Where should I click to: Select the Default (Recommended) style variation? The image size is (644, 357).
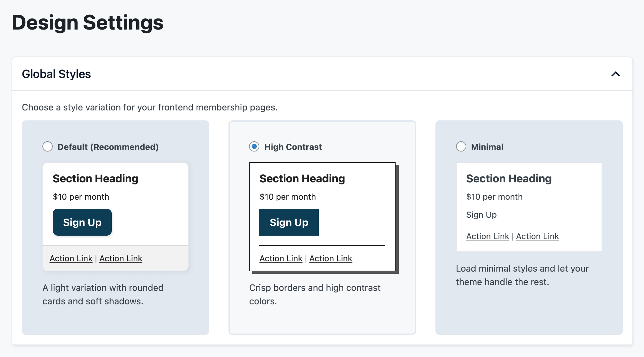pyautogui.click(x=48, y=147)
